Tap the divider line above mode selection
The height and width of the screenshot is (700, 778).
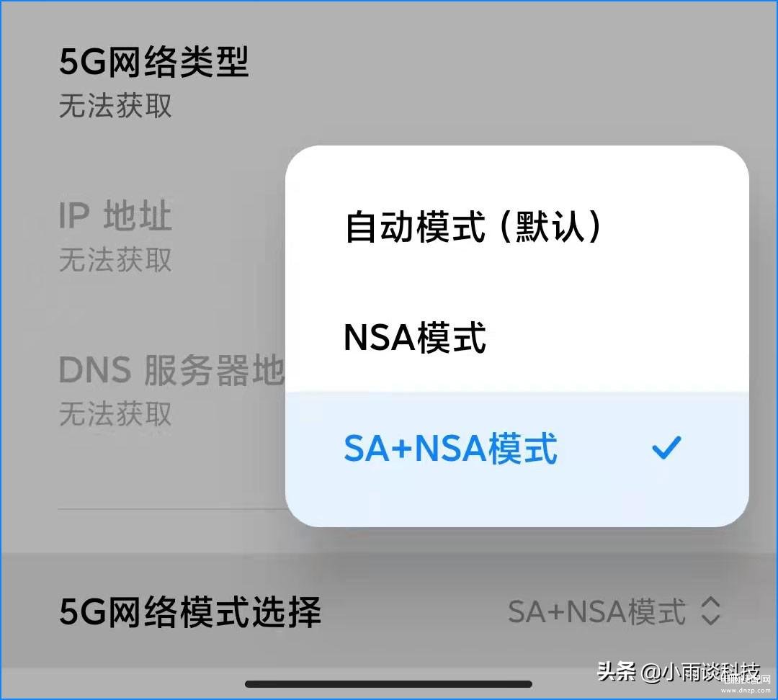click(171, 509)
